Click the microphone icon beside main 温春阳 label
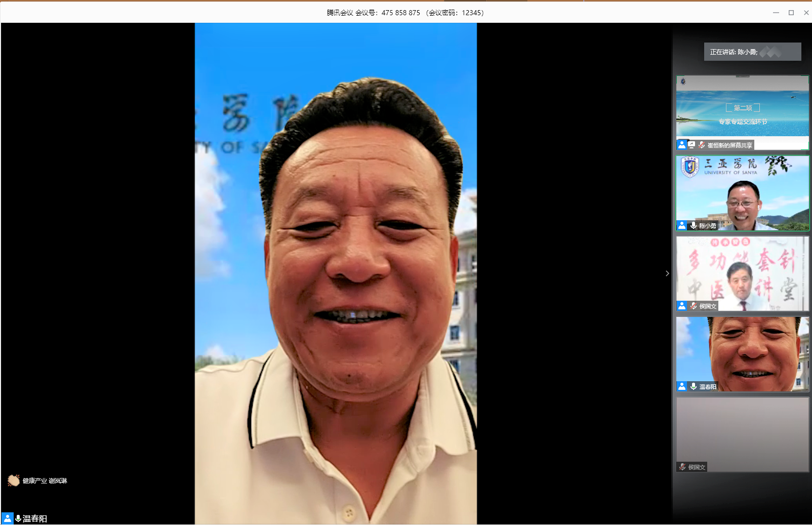812x525 pixels. (x=18, y=518)
